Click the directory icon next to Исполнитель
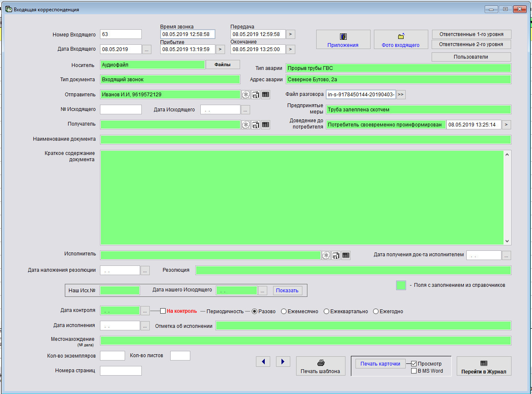Image resolution: width=532 pixels, height=394 pixels. coord(336,255)
